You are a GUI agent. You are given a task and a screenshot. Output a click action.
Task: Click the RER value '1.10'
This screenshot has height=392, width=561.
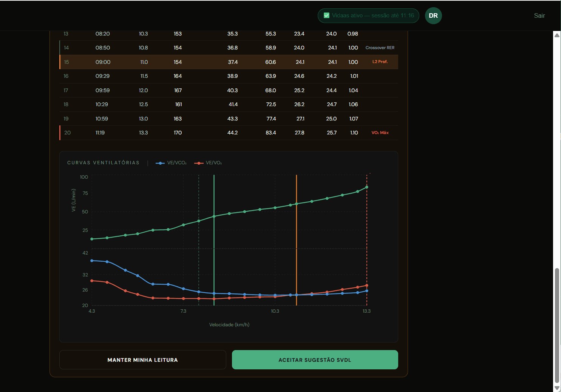click(354, 133)
